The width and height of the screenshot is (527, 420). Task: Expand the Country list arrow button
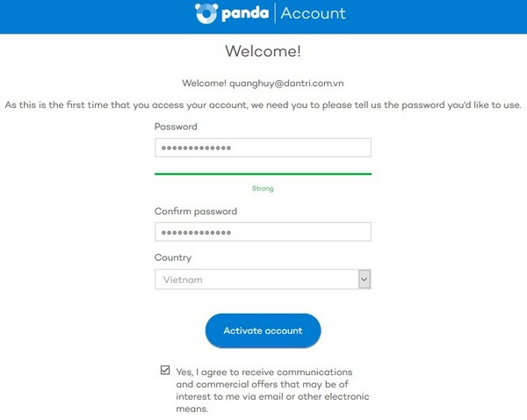click(x=365, y=279)
